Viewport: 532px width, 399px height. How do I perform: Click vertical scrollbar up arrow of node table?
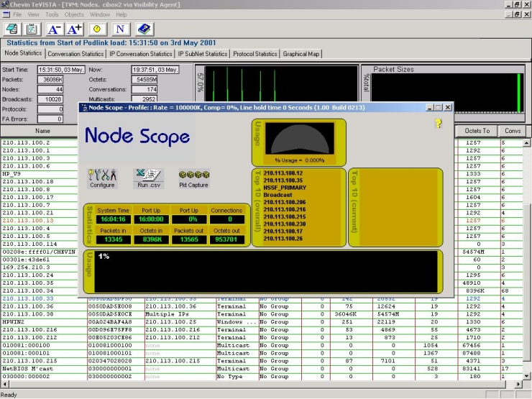[x=526, y=142]
